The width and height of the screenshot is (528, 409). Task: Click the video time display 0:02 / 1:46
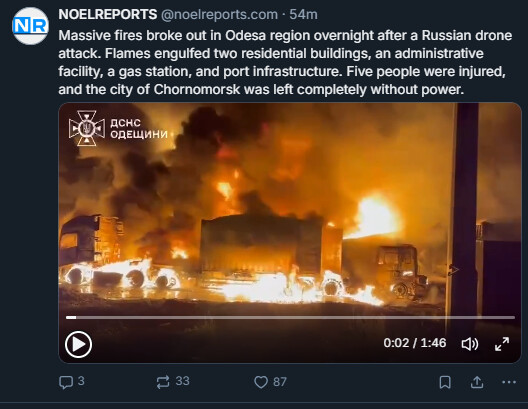pos(415,343)
